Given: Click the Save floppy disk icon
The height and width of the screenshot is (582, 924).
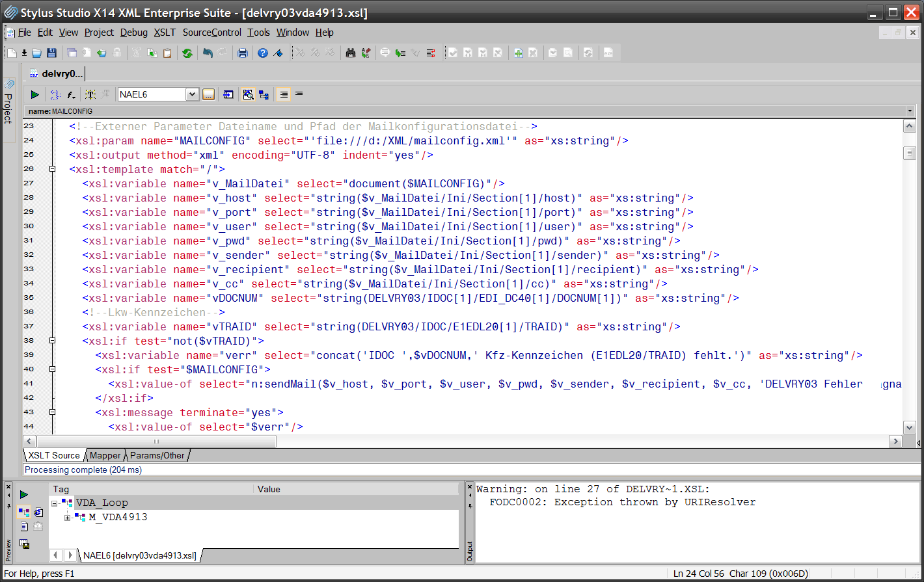Looking at the screenshot, I should [51, 53].
